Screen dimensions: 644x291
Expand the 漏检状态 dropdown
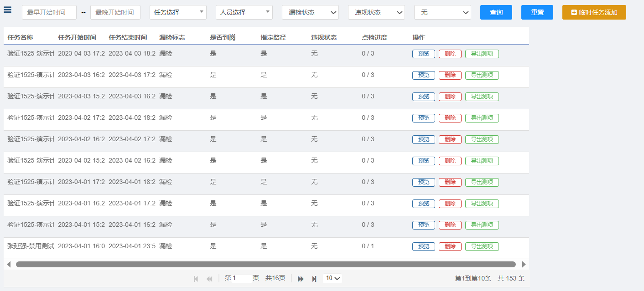310,12
